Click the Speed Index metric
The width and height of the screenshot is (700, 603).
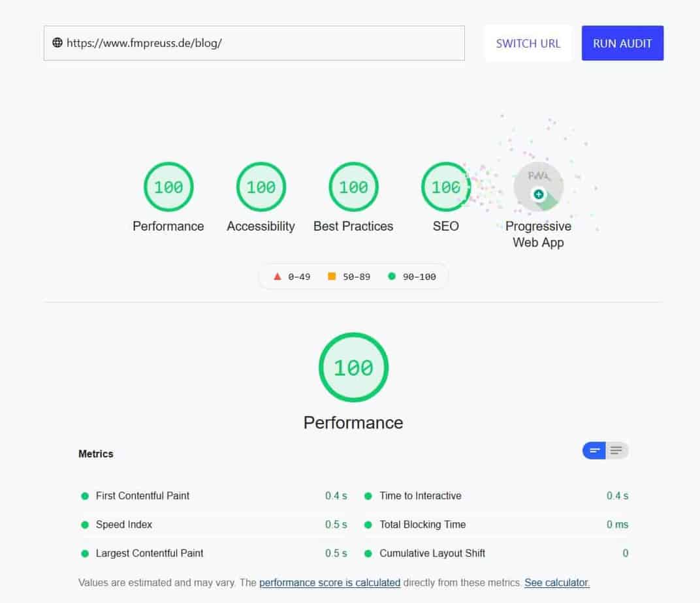coord(214,525)
